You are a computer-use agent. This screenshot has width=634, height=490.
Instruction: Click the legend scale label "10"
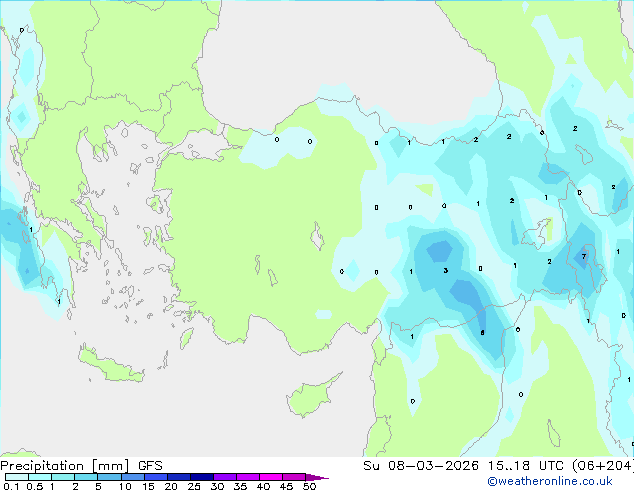[x=125, y=486]
